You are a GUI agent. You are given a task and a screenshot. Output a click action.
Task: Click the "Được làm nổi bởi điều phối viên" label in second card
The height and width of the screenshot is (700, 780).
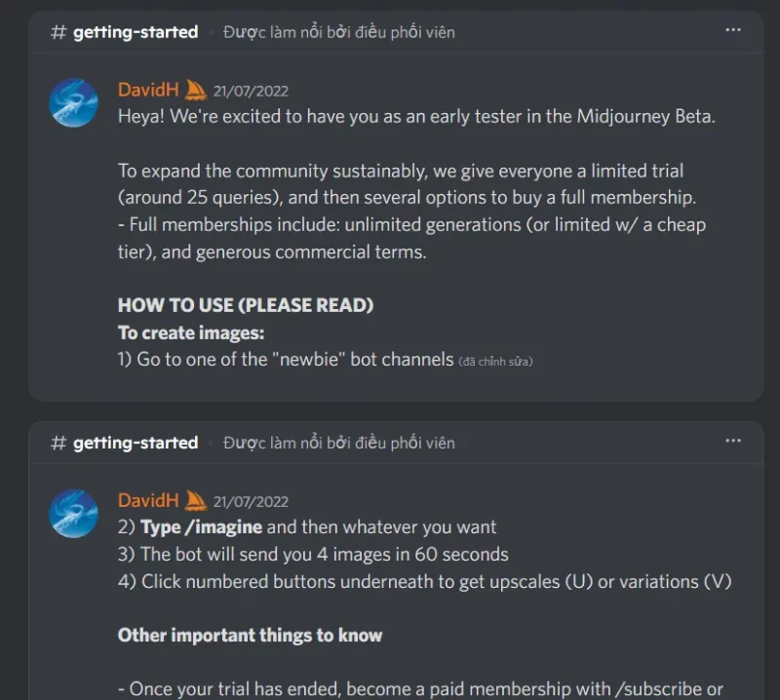click(338, 443)
